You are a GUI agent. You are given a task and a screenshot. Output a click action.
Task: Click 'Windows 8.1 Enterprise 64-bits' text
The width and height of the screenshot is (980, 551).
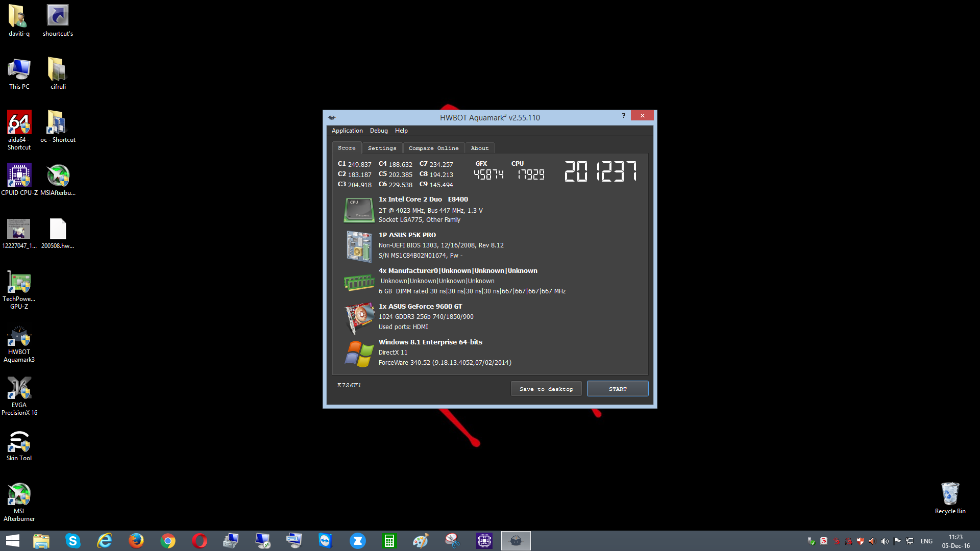click(430, 342)
